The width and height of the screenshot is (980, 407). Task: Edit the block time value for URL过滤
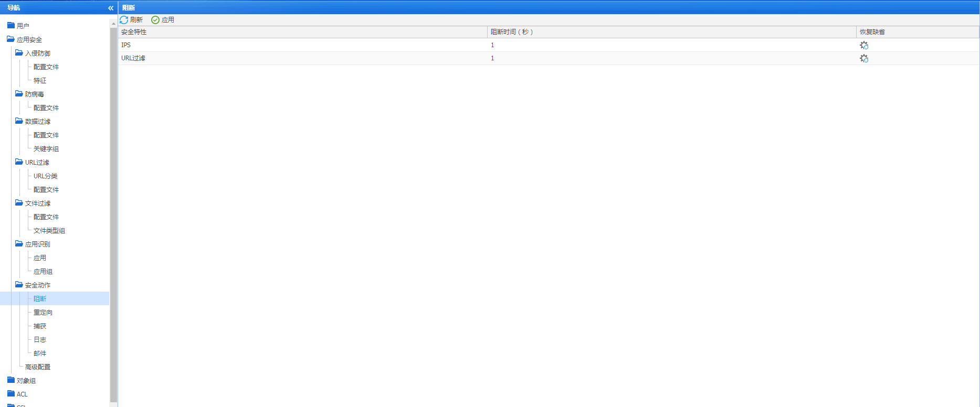492,58
